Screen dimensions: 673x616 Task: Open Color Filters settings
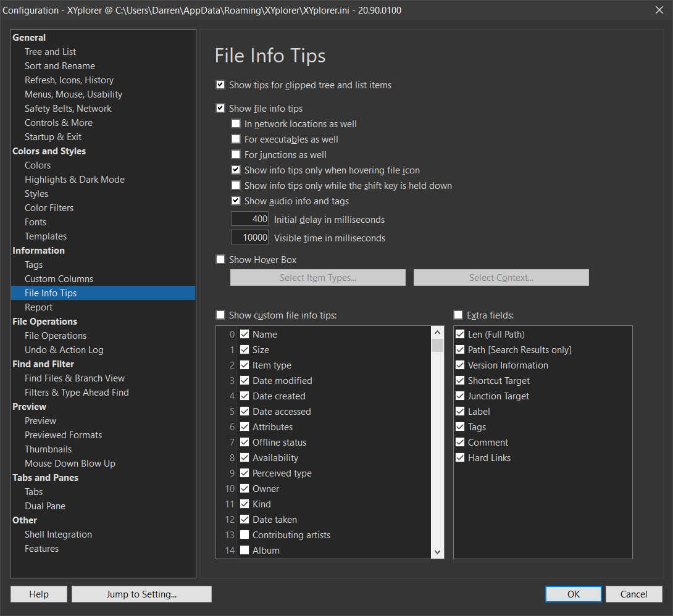click(x=49, y=207)
